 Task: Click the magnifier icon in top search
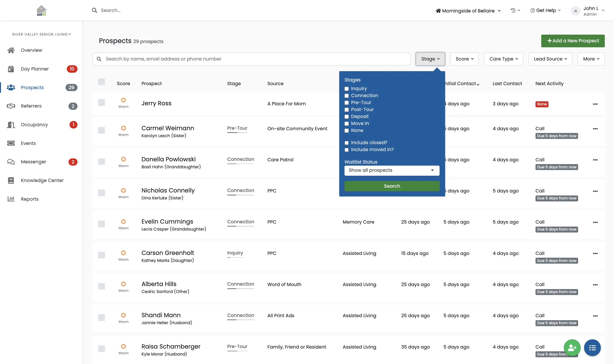94,10
